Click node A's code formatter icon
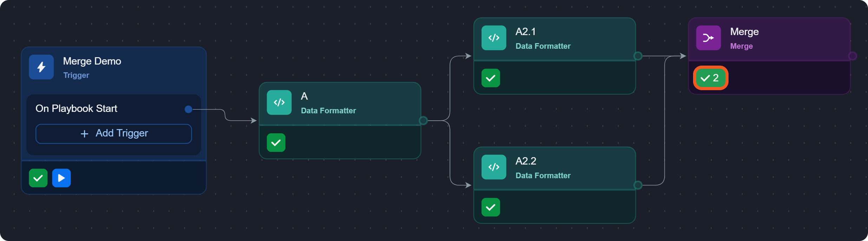 (279, 102)
